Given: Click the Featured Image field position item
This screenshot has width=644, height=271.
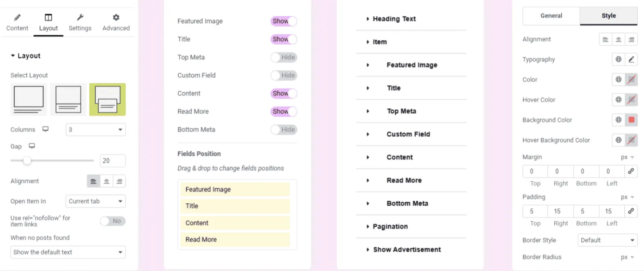Looking at the screenshot, I should pos(235,189).
